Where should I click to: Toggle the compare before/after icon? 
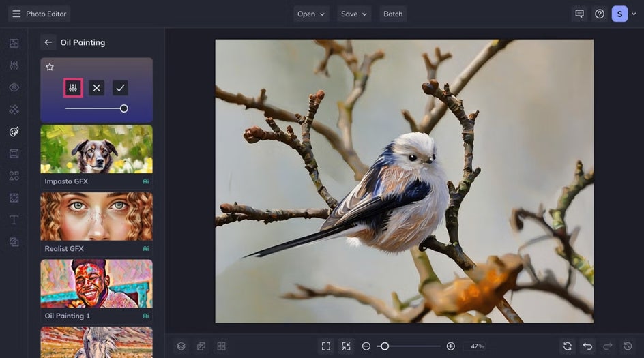(201, 346)
